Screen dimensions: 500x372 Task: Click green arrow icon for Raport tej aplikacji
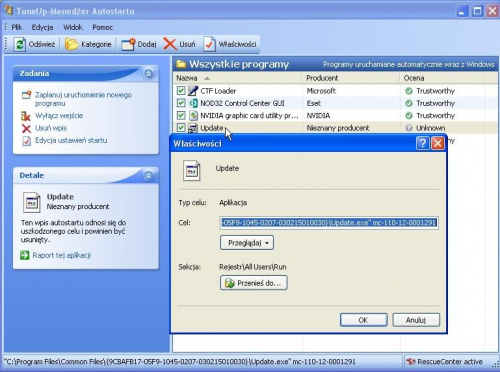(x=25, y=255)
